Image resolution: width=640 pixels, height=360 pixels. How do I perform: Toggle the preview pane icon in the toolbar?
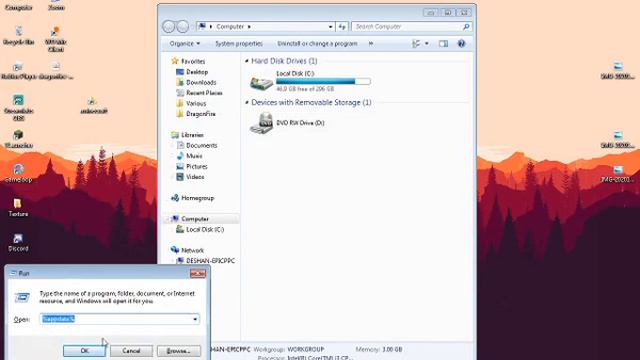tap(443, 44)
